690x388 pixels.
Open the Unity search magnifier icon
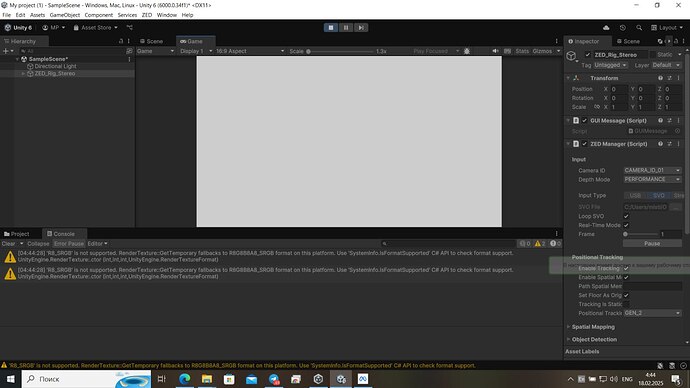(639, 27)
